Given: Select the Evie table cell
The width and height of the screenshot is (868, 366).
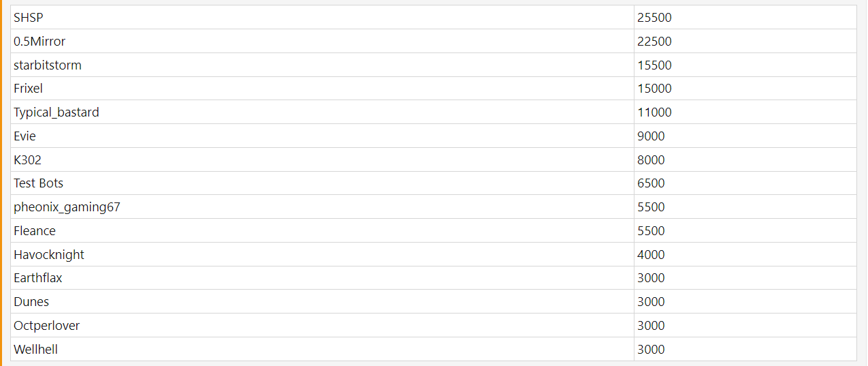Looking at the screenshot, I should pyautogui.click(x=25, y=136).
